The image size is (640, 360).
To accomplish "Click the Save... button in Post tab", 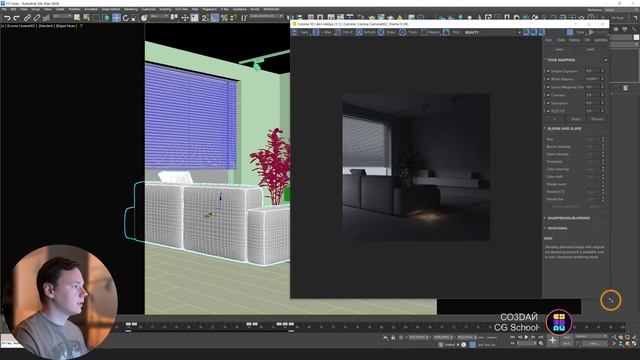I will click(x=559, y=49).
